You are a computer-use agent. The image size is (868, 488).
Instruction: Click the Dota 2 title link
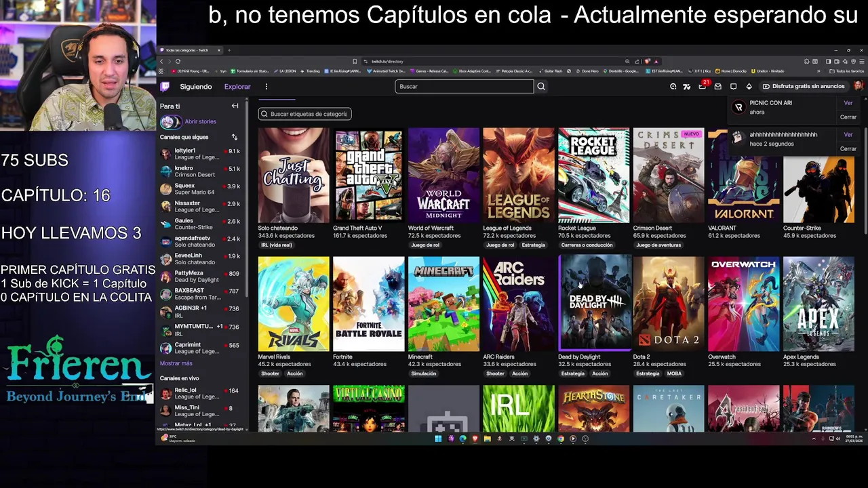[x=642, y=357]
